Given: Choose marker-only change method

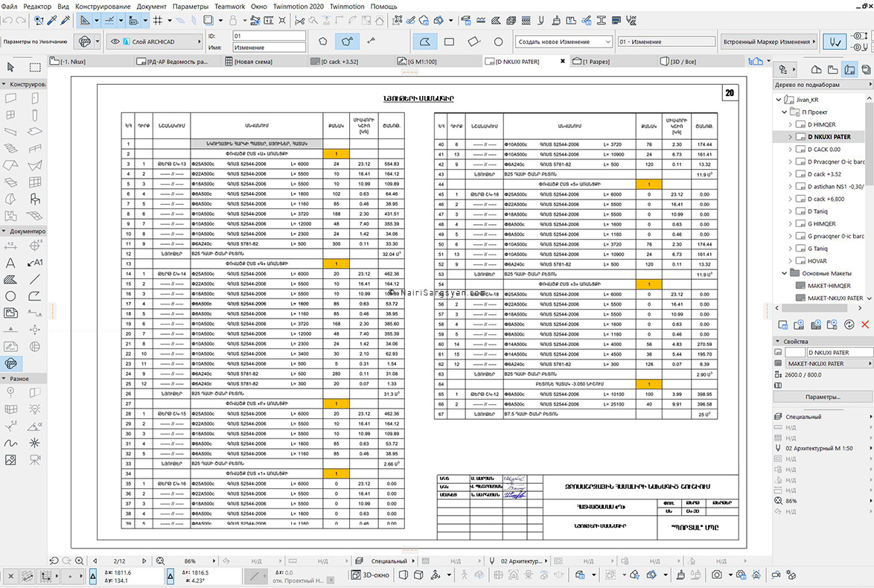Looking at the screenshot, I should [371, 41].
